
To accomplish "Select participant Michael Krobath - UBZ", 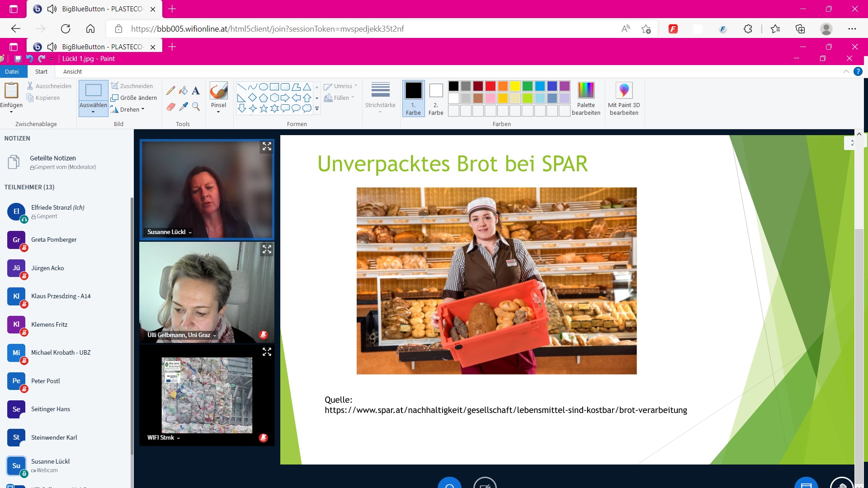I will pos(66,353).
